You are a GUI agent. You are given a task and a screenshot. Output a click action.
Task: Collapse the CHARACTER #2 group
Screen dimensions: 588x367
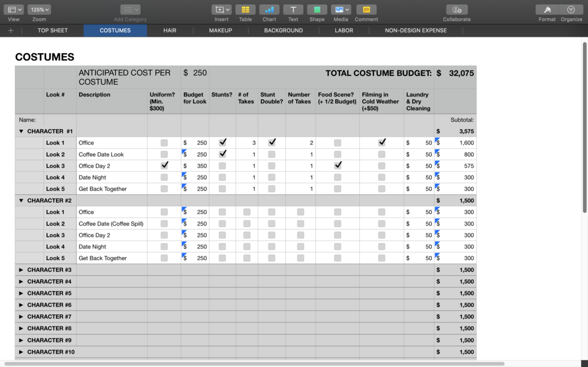(21, 200)
